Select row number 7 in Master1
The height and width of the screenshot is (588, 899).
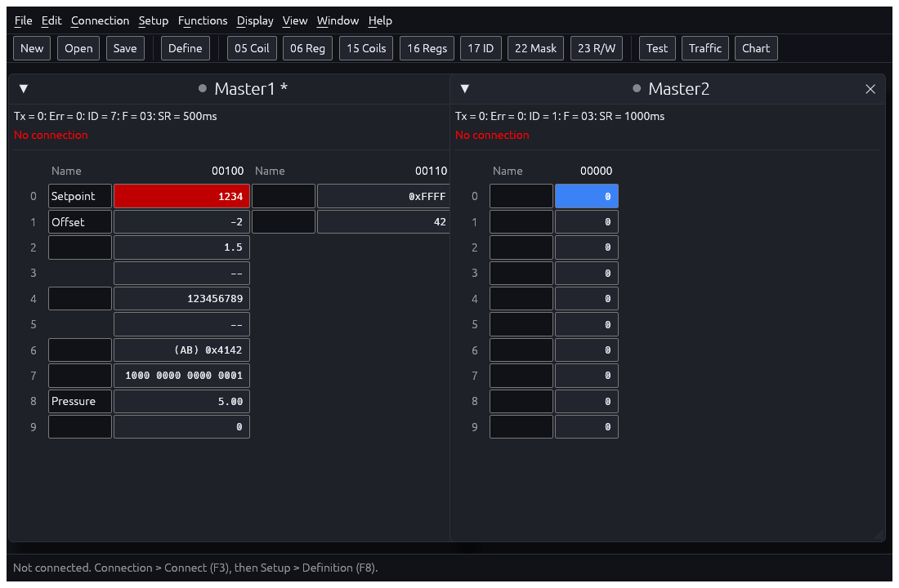34,376
